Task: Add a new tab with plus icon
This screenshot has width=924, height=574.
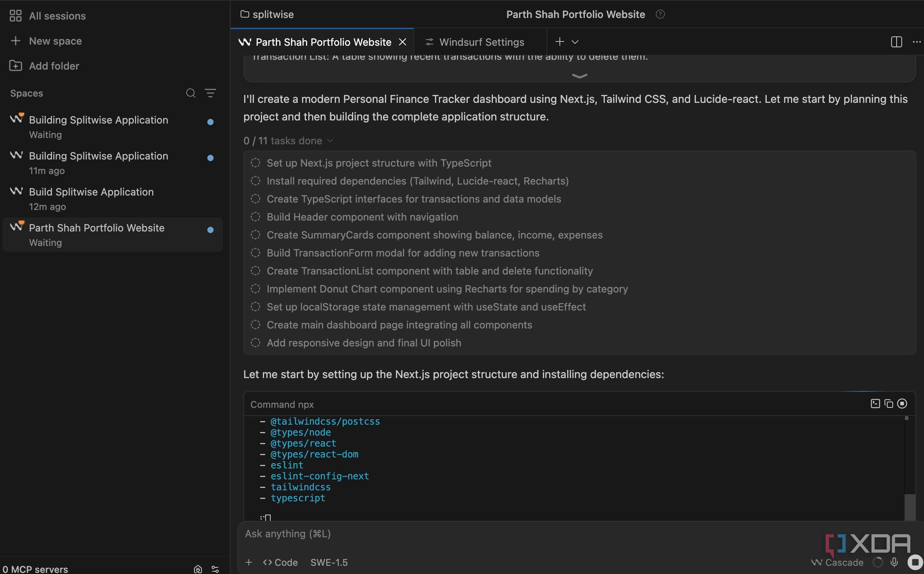Action: 560,41
